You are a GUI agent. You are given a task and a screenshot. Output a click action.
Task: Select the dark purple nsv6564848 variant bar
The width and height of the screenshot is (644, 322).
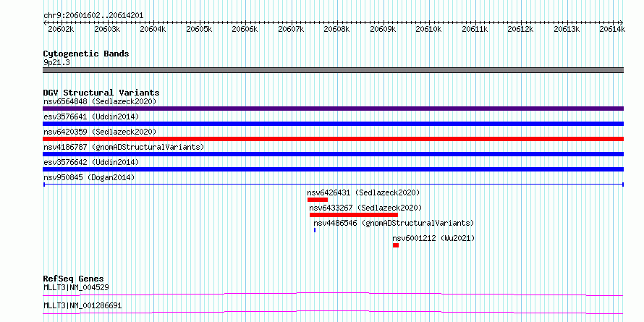333,109
